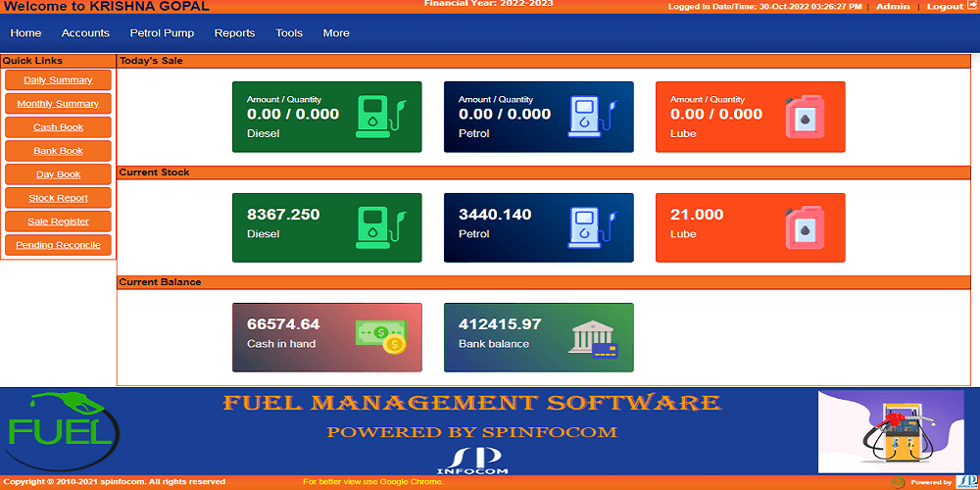Click Diesel label in Today's Sale card
The width and height of the screenshot is (980, 490).
(263, 133)
